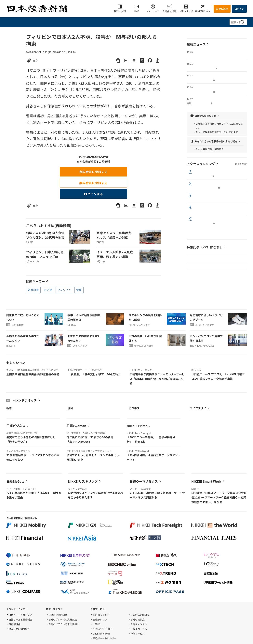Open NIKKEI Mobility logo link

[x=26, y=525]
